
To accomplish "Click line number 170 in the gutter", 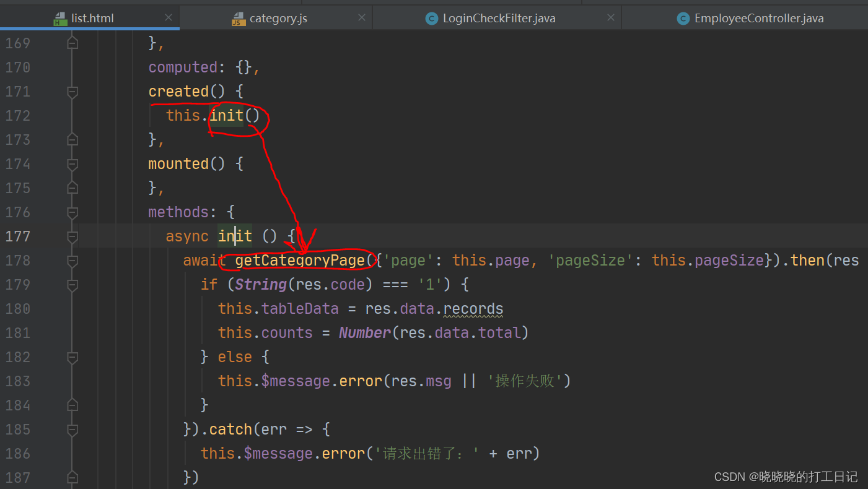I will [x=18, y=67].
